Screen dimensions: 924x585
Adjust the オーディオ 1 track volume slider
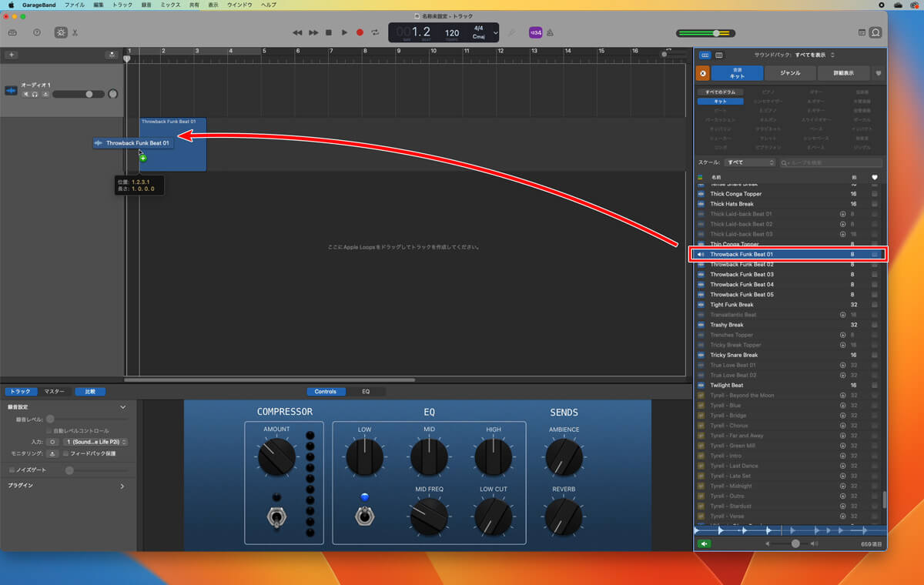pyautogui.click(x=78, y=94)
